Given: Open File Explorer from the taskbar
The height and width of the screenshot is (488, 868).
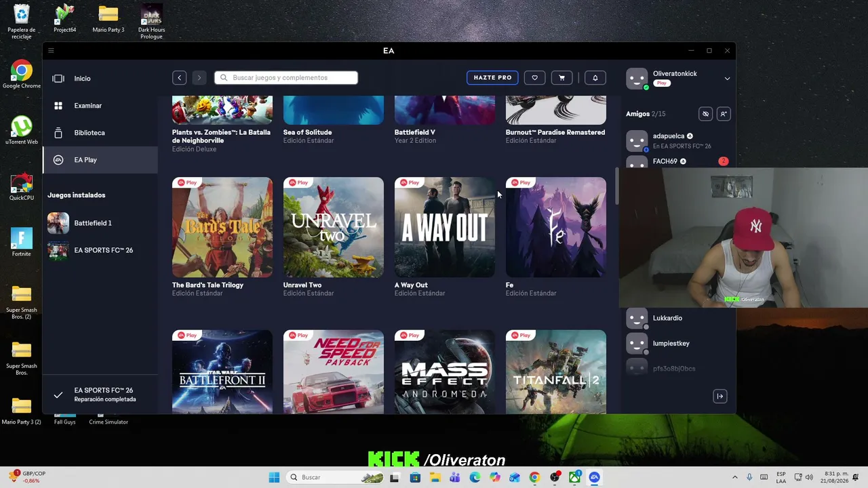Looking at the screenshot, I should [435, 477].
